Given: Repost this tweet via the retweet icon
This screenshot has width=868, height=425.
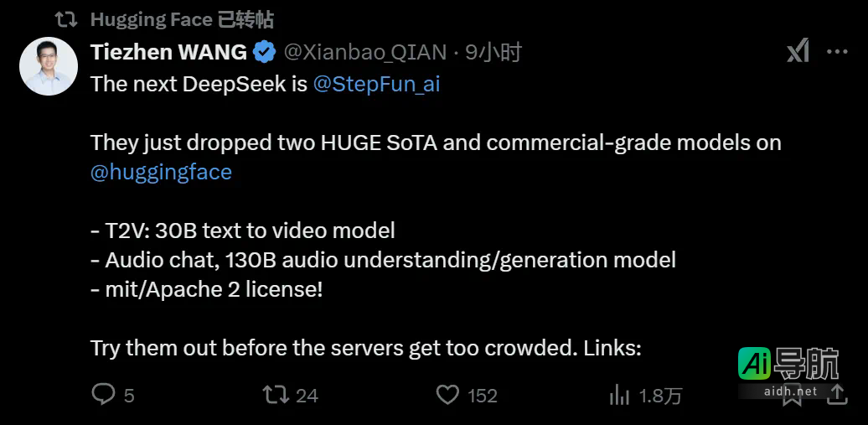Looking at the screenshot, I should pos(276,394).
